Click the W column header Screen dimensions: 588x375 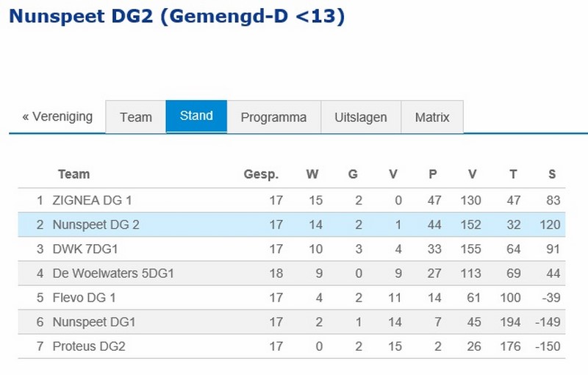click(312, 174)
